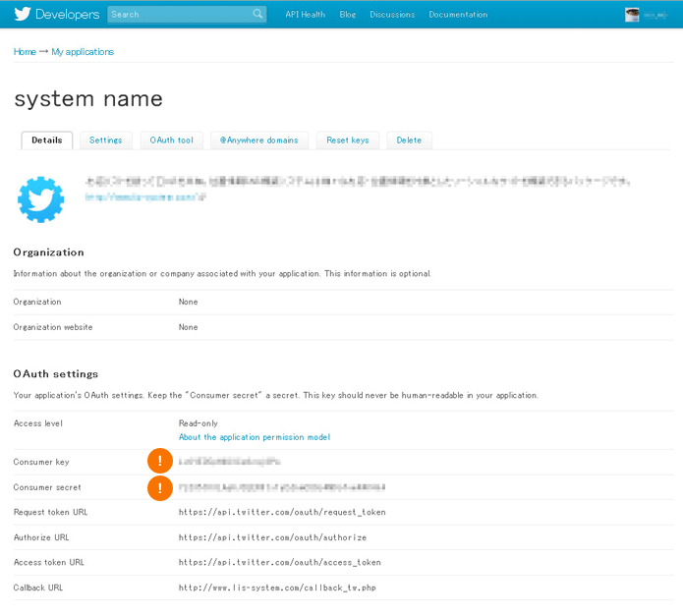Select the Details tab
Image resolution: width=683 pixels, height=616 pixels.
click(47, 140)
